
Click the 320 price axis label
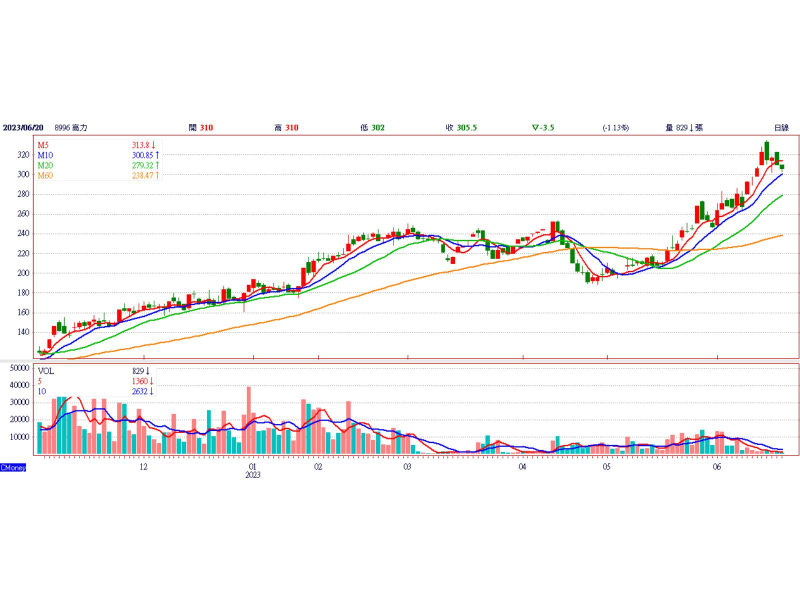pos(21,155)
